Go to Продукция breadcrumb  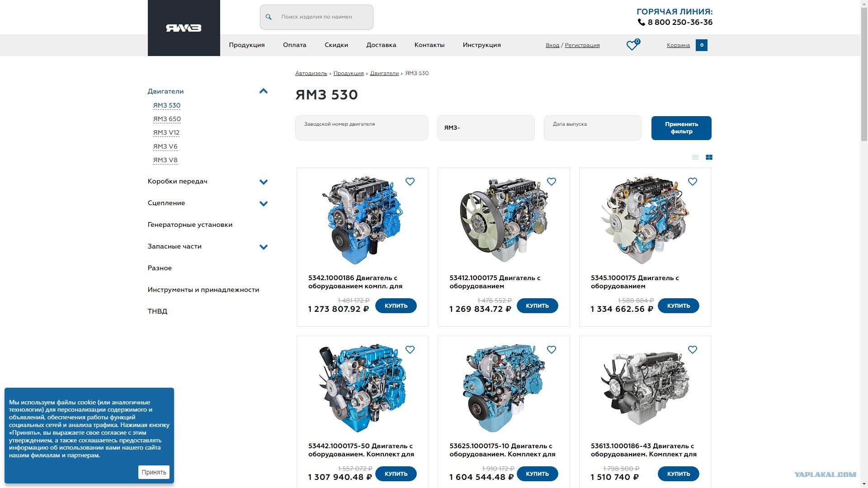click(x=349, y=73)
